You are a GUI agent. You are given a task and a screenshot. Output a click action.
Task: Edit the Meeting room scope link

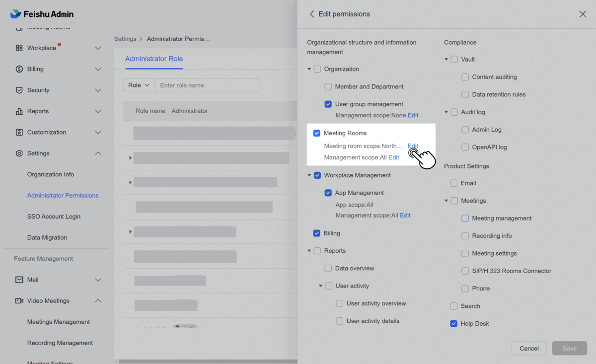click(413, 146)
